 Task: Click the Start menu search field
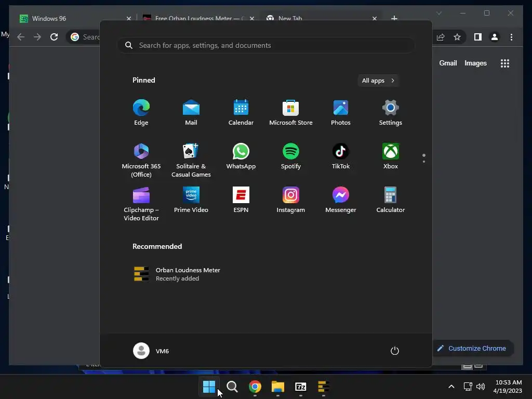point(267,46)
